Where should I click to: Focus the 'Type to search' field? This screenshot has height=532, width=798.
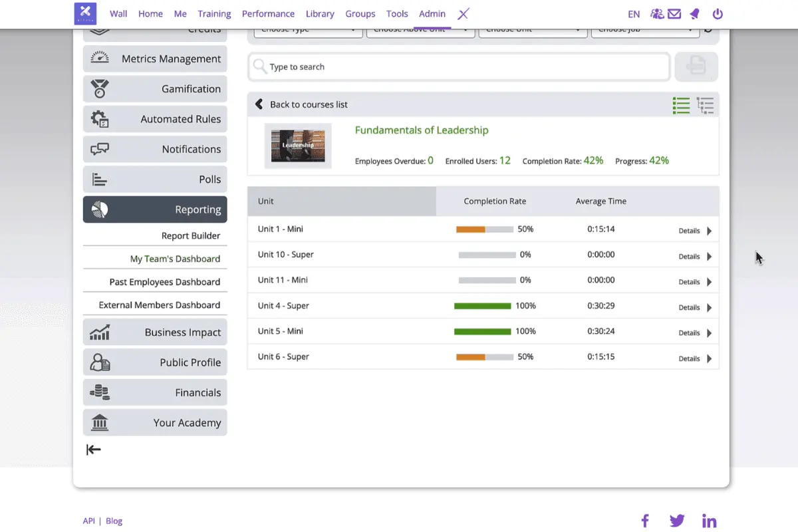pos(459,66)
